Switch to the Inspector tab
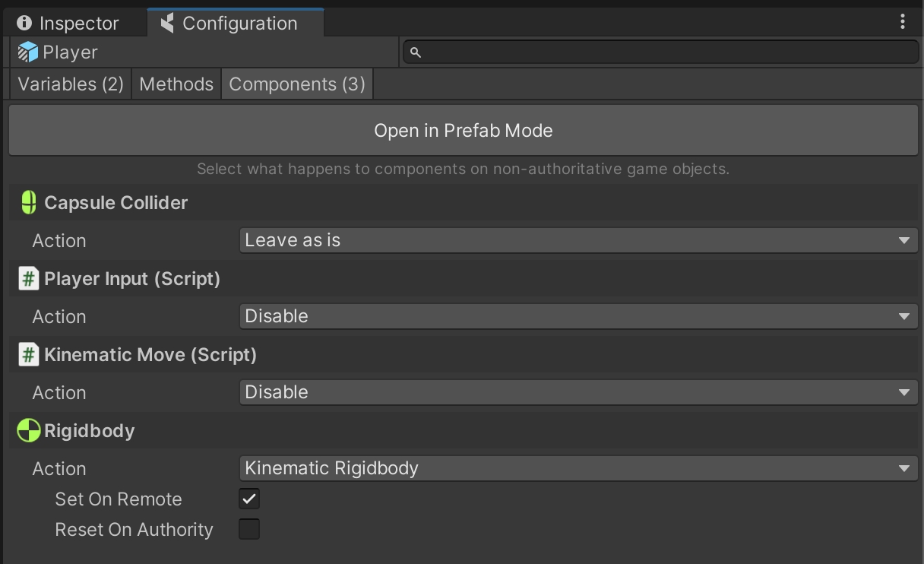Image resolution: width=924 pixels, height=564 pixels. pyautogui.click(x=68, y=24)
